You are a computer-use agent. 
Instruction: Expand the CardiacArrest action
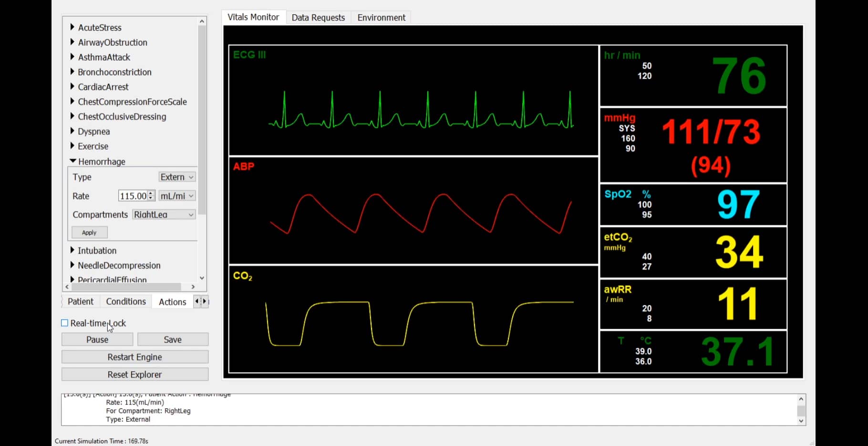(72, 87)
